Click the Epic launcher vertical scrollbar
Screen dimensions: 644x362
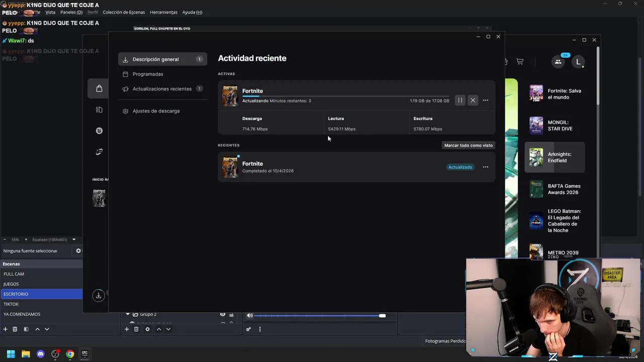(598, 75)
